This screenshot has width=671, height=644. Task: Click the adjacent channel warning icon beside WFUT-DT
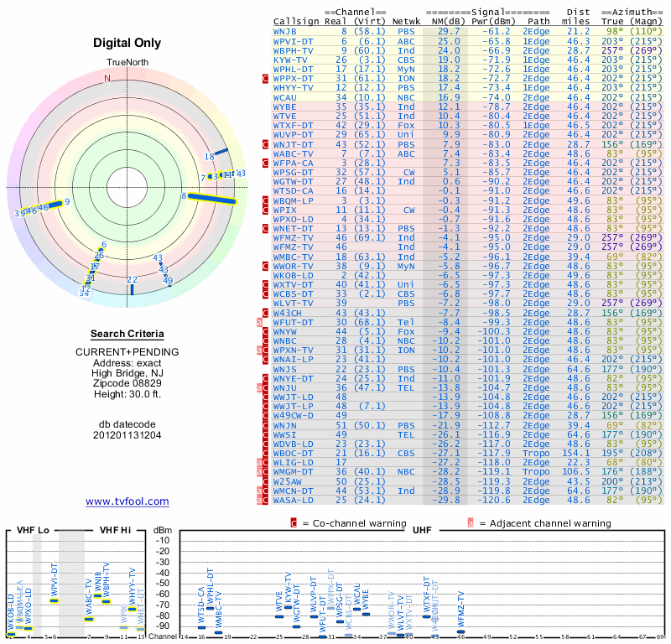[260, 322]
